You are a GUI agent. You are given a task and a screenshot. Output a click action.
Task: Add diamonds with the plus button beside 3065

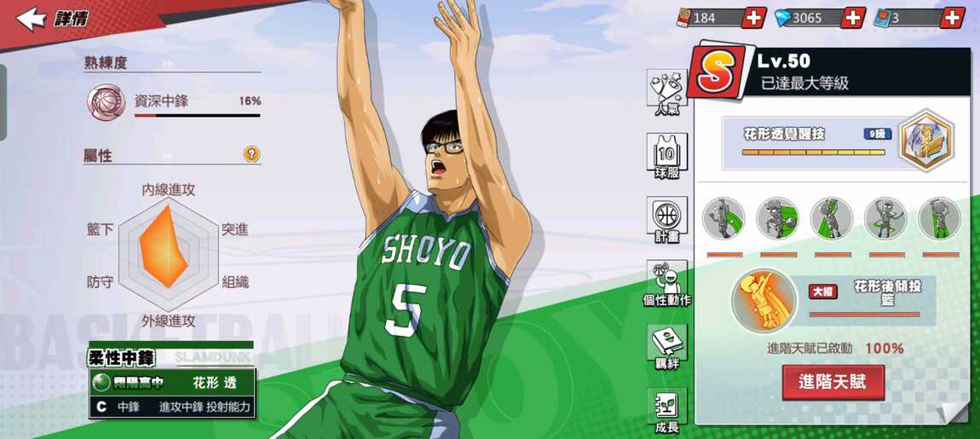(x=853, y=18)
